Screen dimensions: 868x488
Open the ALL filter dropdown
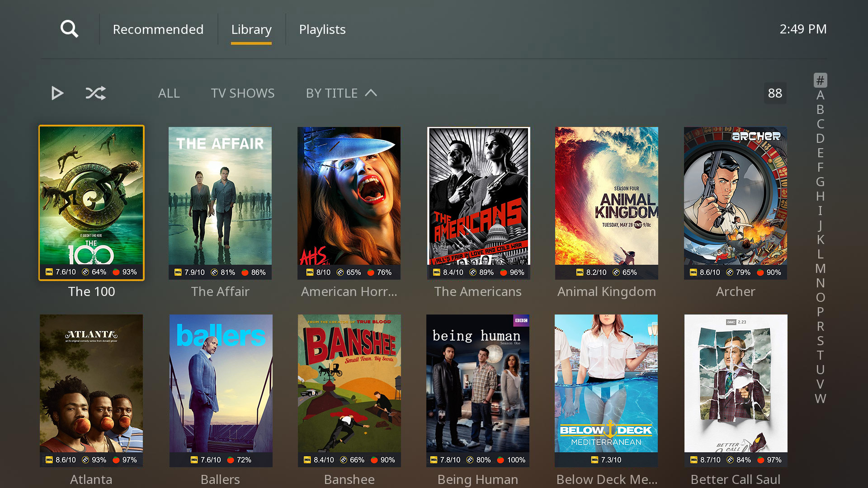tap(169, 93)
